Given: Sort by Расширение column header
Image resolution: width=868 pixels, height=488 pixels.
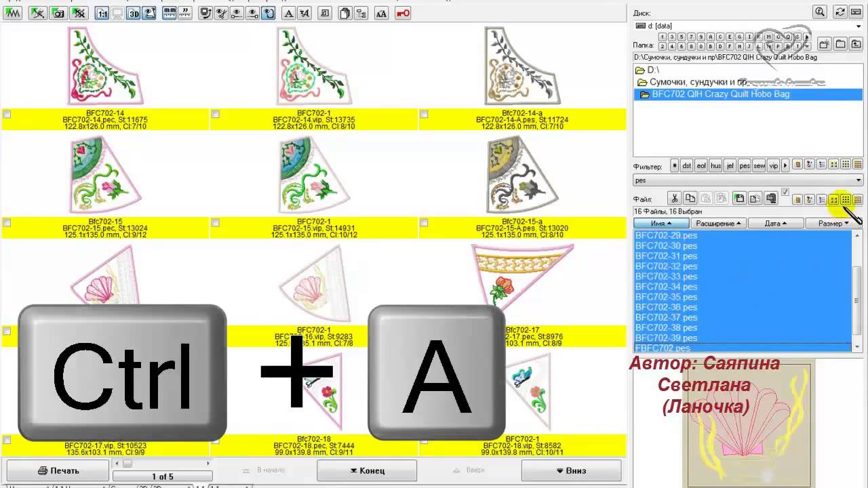Looking at the screenshot, I should [x=719, y=223].
